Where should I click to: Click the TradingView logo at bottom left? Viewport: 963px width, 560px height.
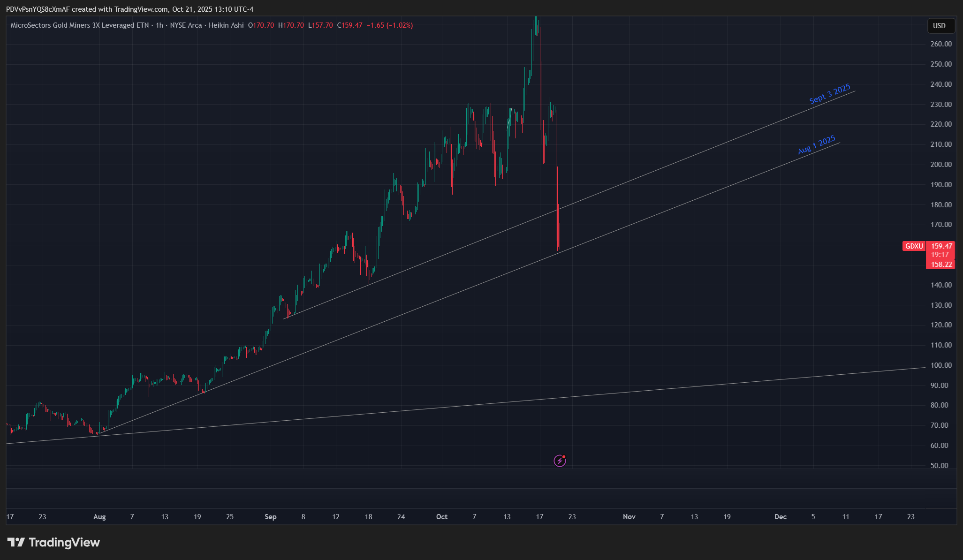coord(53,543)
